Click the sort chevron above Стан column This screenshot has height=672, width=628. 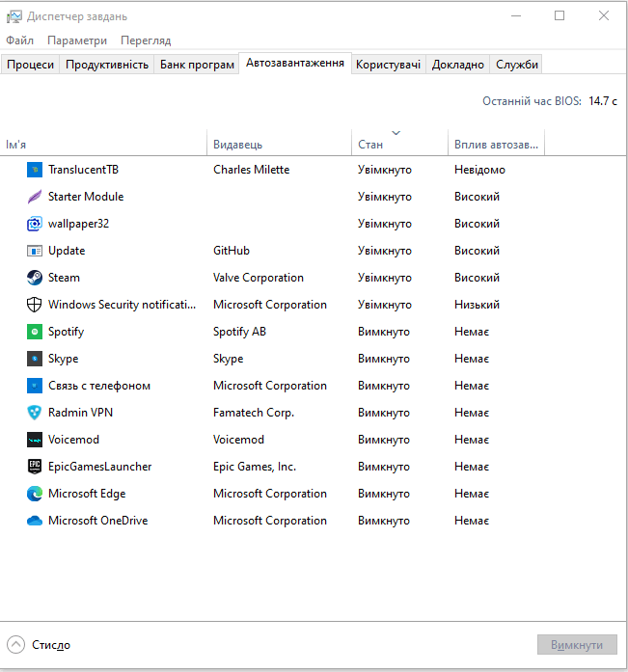[x=396, y=133]
